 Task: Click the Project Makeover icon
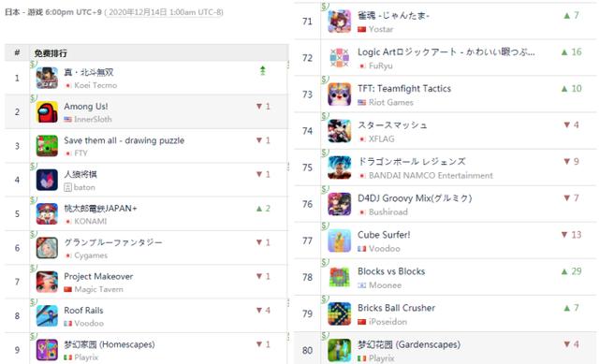coord(47,282)
